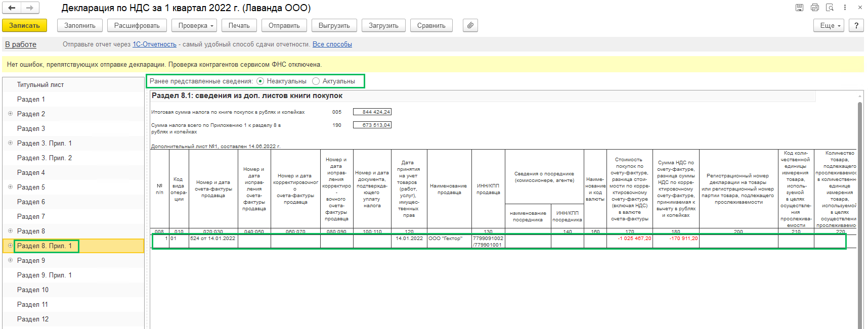868x329 pixels.
Task: Click the yellow Записать button
Action: coord(24,25)
